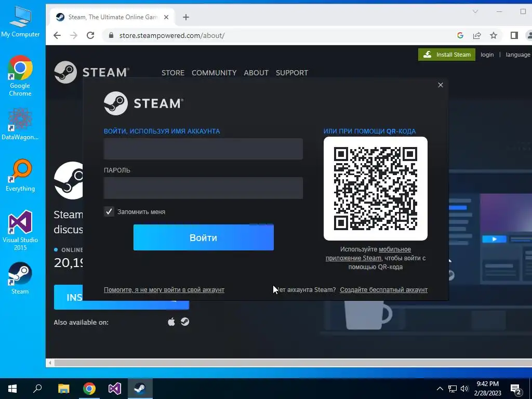
Task: Close the Steam login dialog
Action: point(441,85)
